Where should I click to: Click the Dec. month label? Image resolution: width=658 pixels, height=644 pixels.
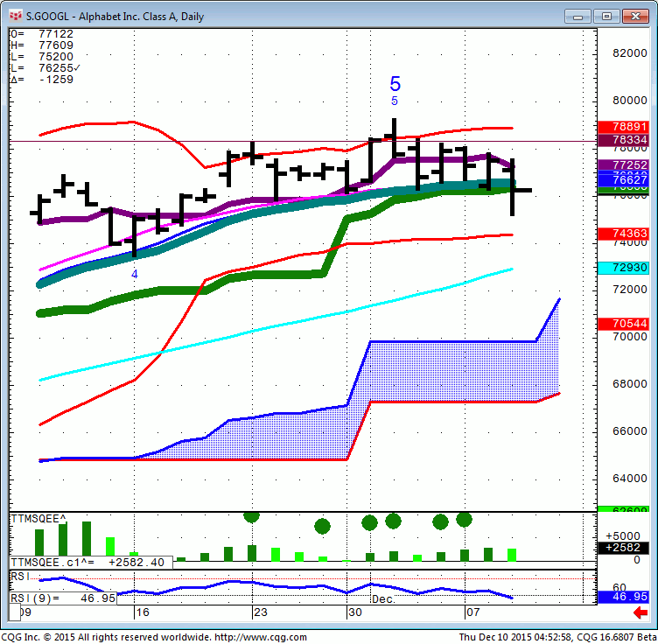coord(383,599)
